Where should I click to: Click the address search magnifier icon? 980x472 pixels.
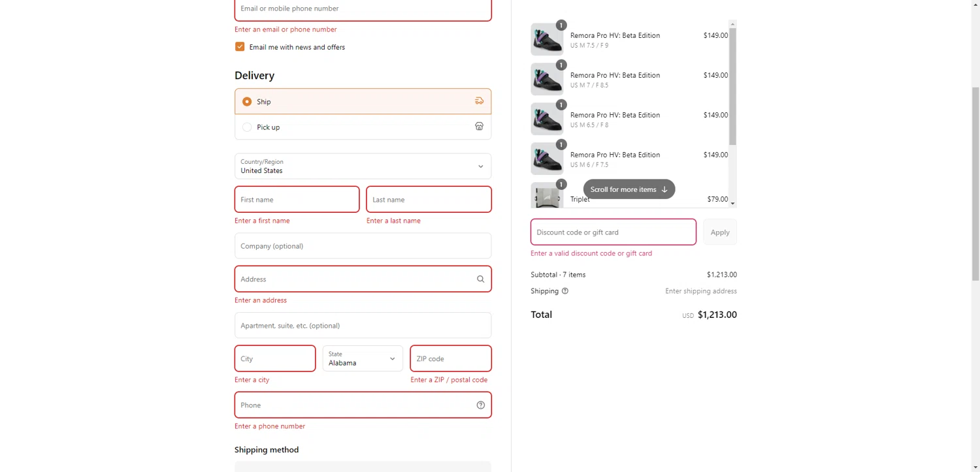(x=480, y=279)
